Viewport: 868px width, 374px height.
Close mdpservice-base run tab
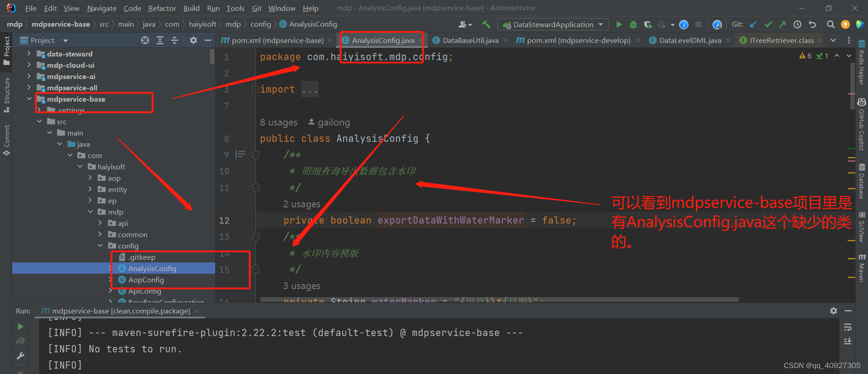pyautogui.click(x=197, y=311)
